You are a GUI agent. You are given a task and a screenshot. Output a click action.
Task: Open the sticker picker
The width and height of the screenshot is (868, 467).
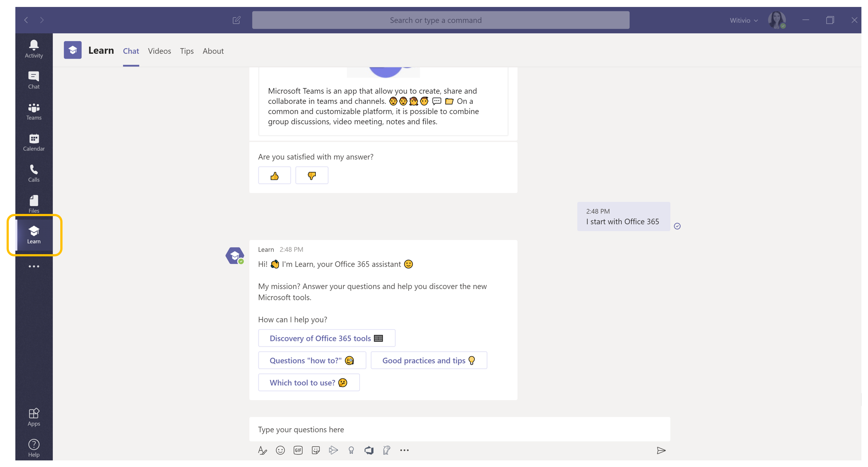tap(316, 450)
